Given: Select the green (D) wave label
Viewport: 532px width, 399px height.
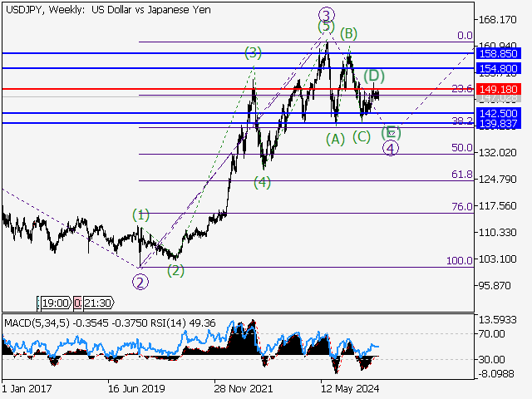Looking at the screenshot, I should pyautogui.click(x=372, y=76).
